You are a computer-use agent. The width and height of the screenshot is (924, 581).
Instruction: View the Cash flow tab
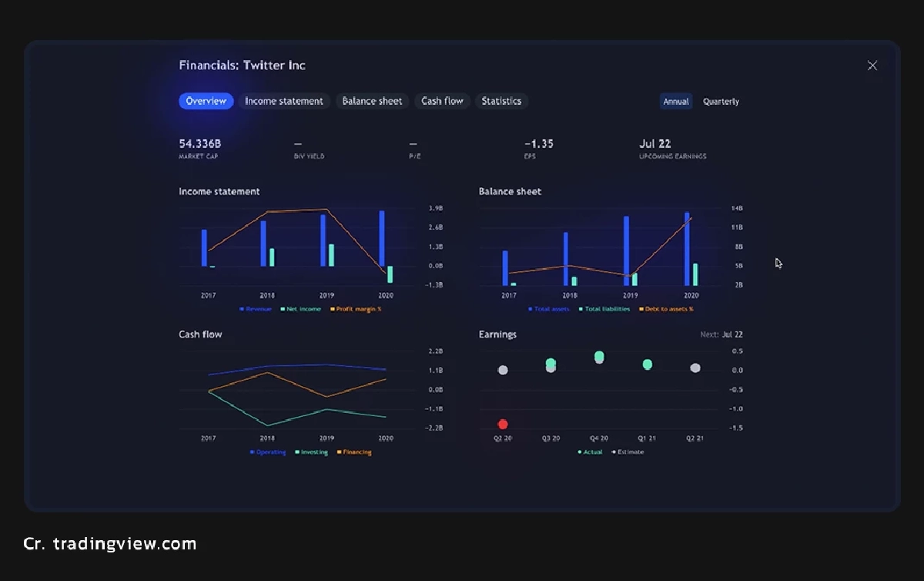pos(442,101)
